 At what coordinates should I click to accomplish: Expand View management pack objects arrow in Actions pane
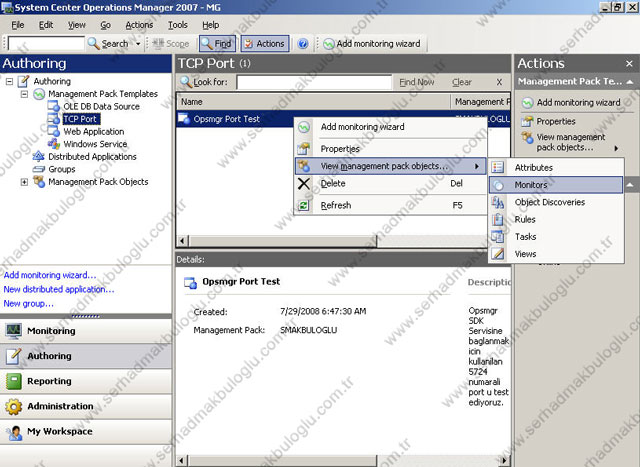(616, 148)
